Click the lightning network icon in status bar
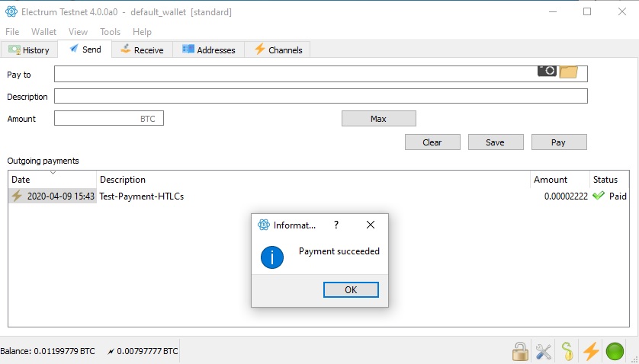This screenshot has width=639, height=364. [591, 351]
